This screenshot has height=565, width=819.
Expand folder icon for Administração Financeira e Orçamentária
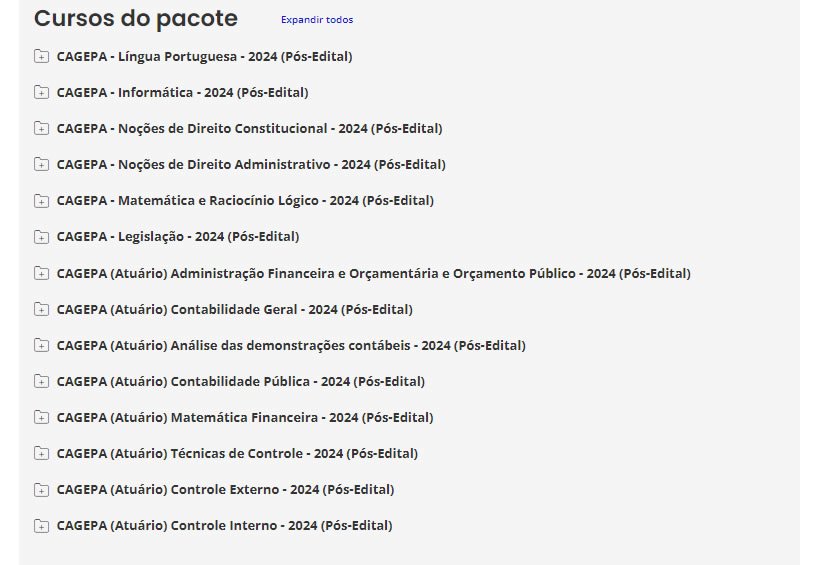tap(41, 273)
